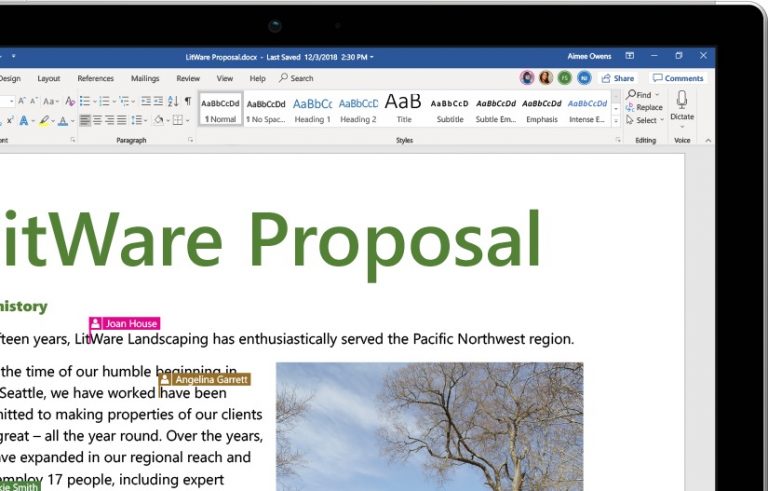The height and width of the screenshot is (491, 768).
Task: Open the Dictate dropdown arrow
Action: pyautogui.click(x=682, y=127)
